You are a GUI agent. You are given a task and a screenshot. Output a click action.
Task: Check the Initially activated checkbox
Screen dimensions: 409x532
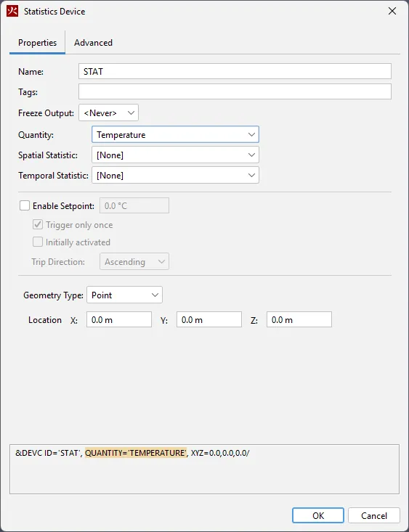[37, 242]
